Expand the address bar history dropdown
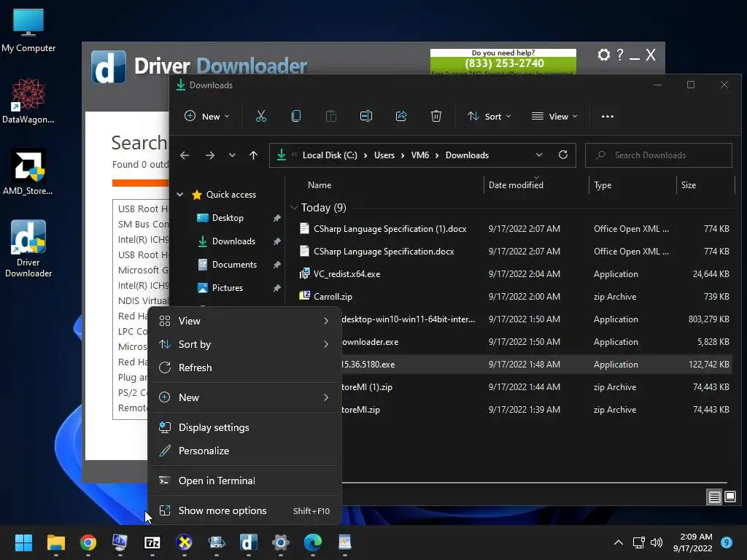This screenshot has width=747, height=560. (x=539, y=155)
